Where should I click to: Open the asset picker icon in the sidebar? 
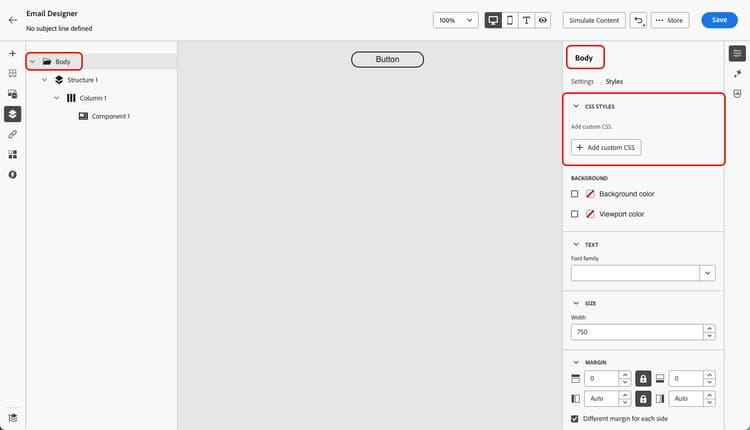12,154
